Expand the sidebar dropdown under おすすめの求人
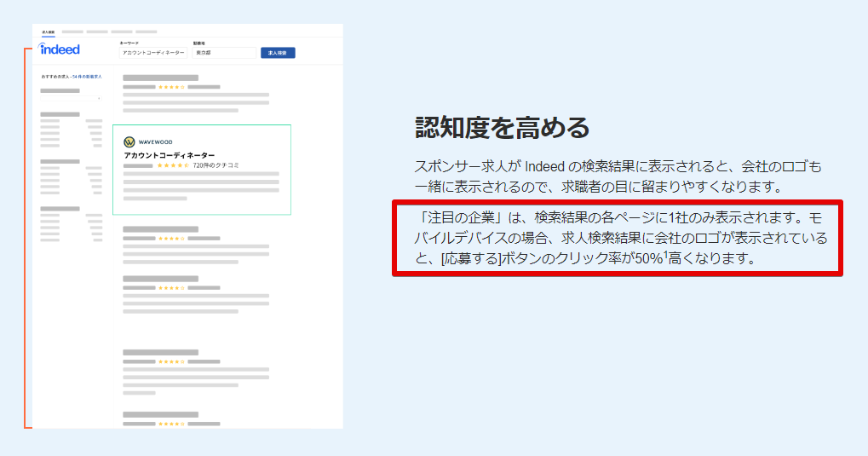This screenshot has width=868, height=456. coord(71,98)
